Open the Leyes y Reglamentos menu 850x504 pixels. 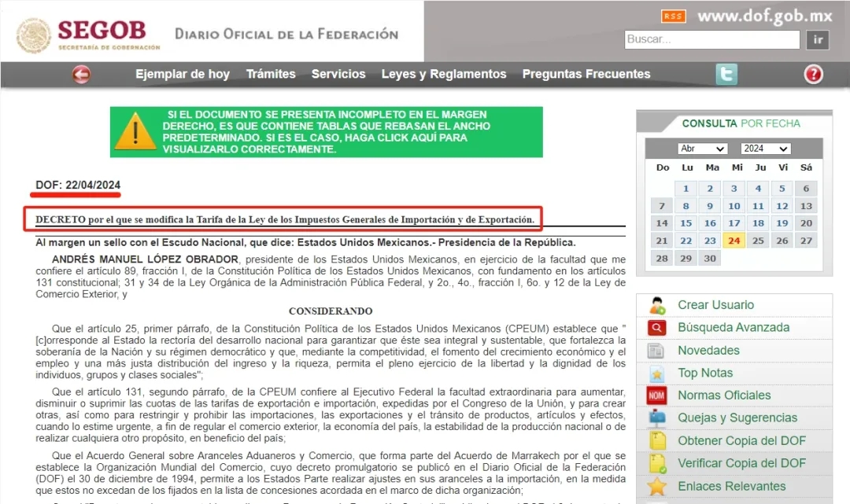[x=443, y=74]
